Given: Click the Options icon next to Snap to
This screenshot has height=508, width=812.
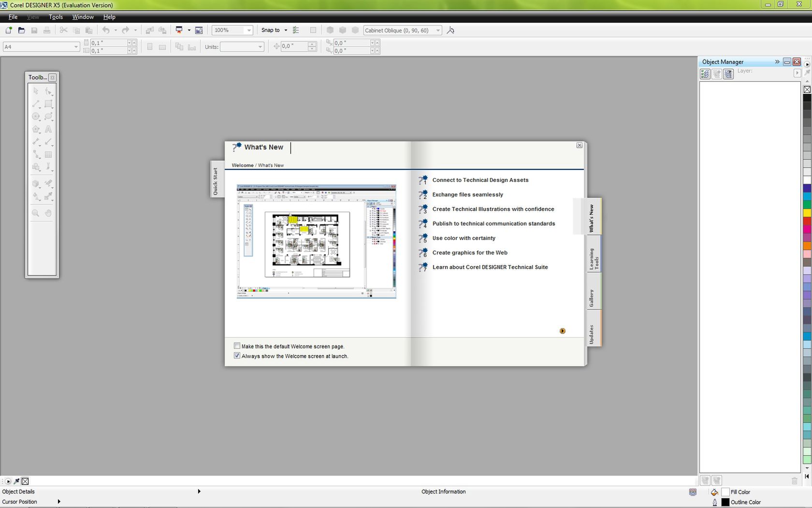Looking at the screenshot, I should tap(296, 30).
